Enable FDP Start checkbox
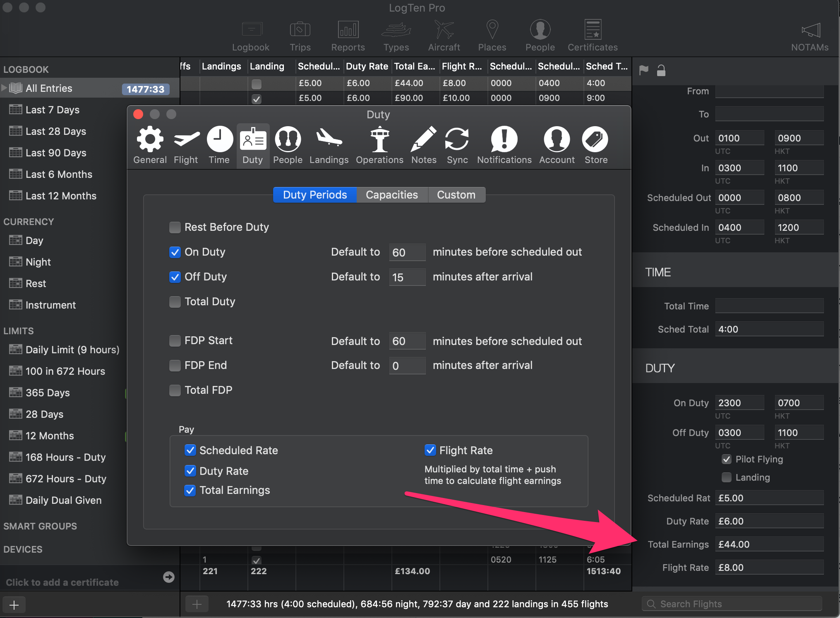 click(175, 341)
